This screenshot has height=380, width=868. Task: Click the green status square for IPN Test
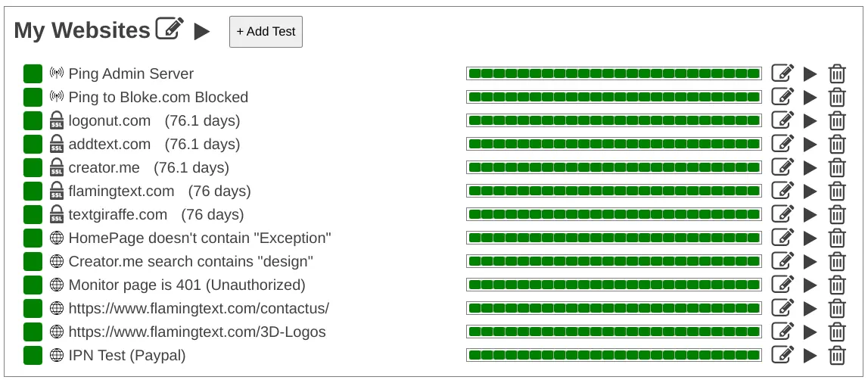33,355
